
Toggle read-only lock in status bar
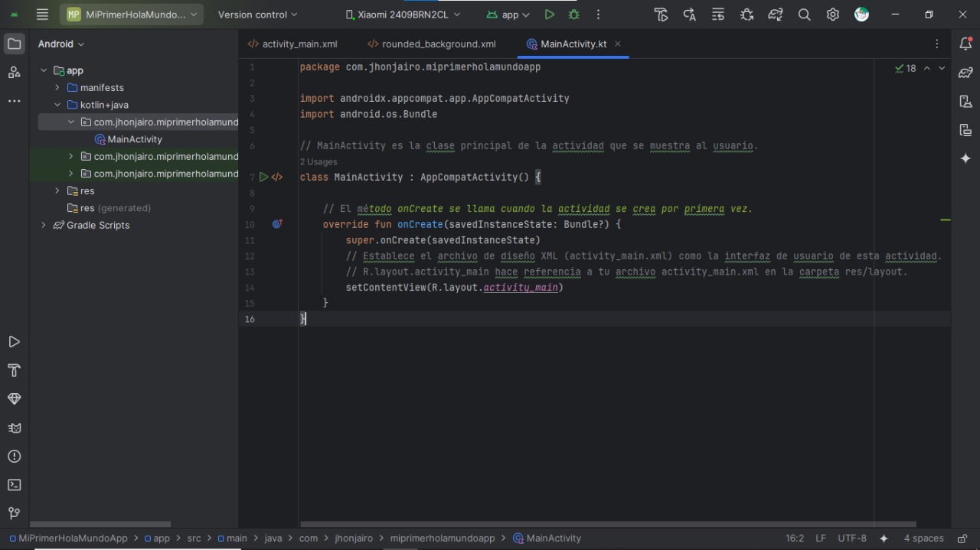[x=962, y=539]
